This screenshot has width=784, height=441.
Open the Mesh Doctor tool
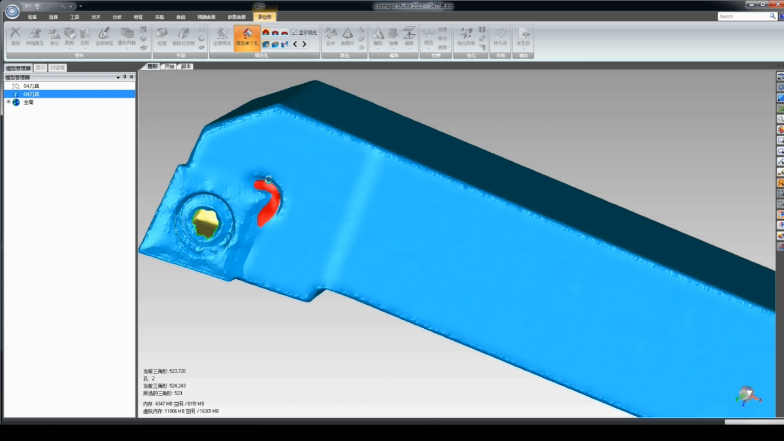35,37
